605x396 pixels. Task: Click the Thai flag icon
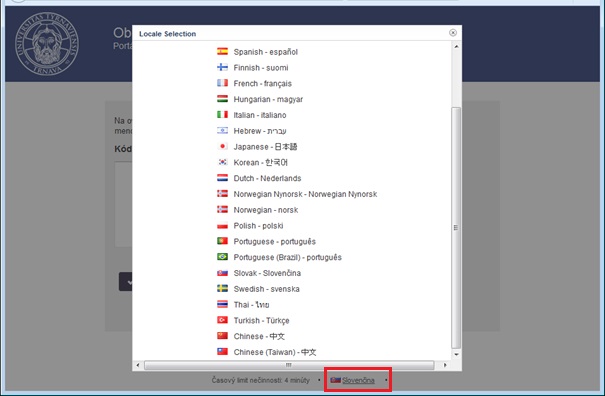coord(222,304)
